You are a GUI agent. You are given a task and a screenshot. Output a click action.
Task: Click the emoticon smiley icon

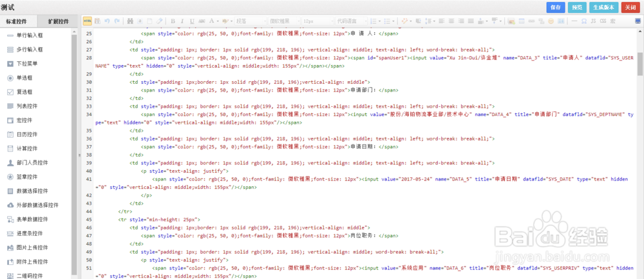point(551,21)
